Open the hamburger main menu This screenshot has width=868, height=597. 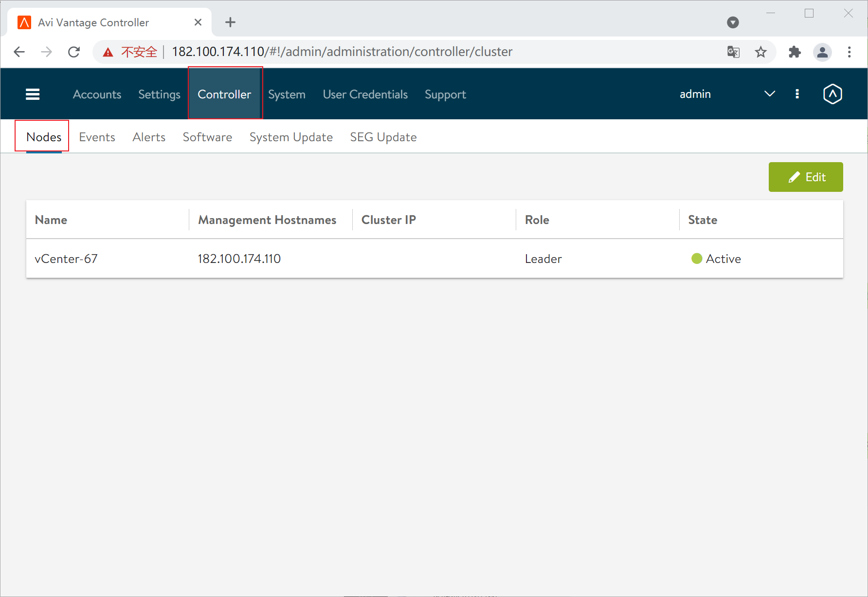pyautogui.click(x=33, y=94)
